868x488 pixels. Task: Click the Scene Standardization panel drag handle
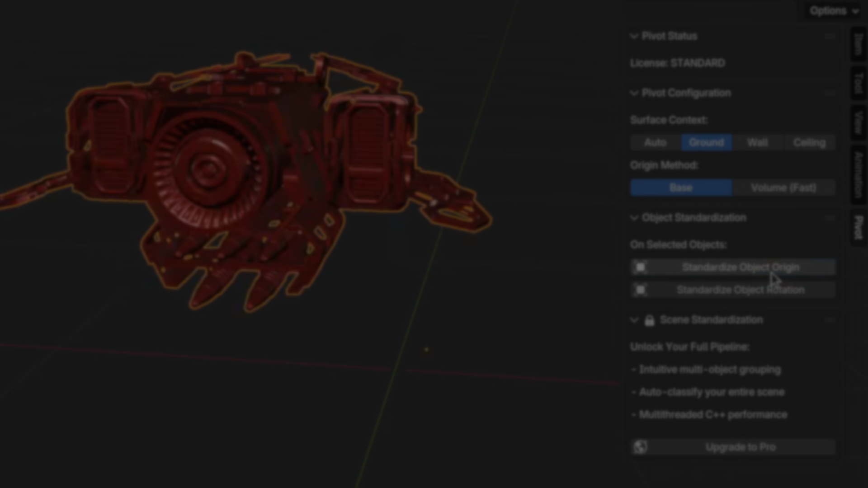[829, 320]
